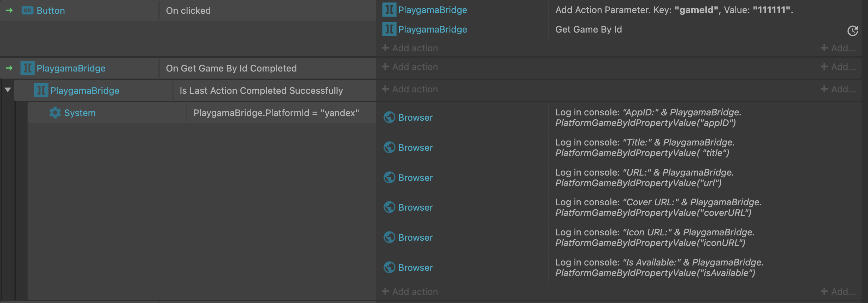
Task: Click Browser globe icon for Title log
Action: tap(389, 148)
